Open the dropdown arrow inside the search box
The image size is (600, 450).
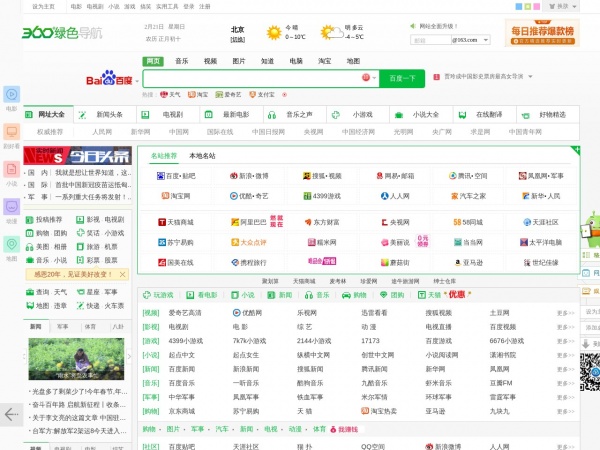click(x=374, y=78)
